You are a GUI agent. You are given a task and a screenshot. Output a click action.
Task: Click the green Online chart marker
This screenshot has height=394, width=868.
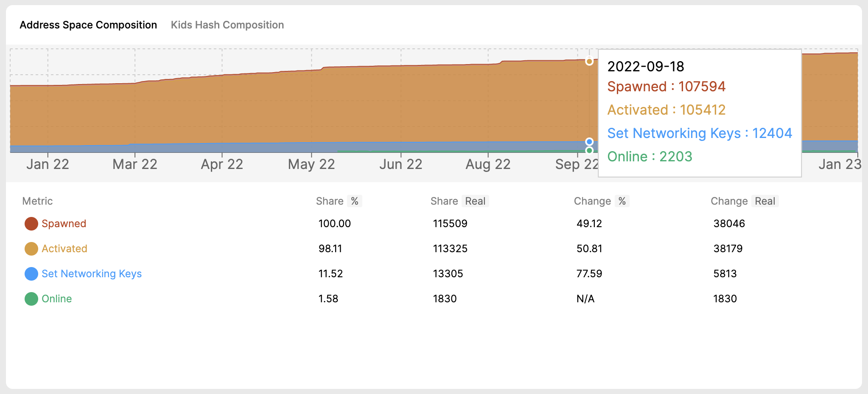(589, 150)
